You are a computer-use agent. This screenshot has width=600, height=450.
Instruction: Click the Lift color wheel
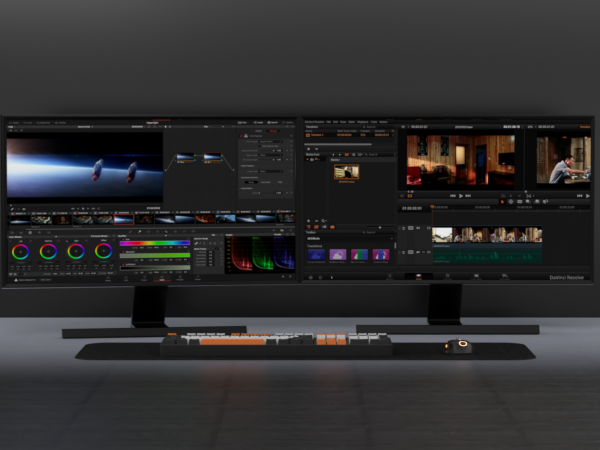click(20, 252)
